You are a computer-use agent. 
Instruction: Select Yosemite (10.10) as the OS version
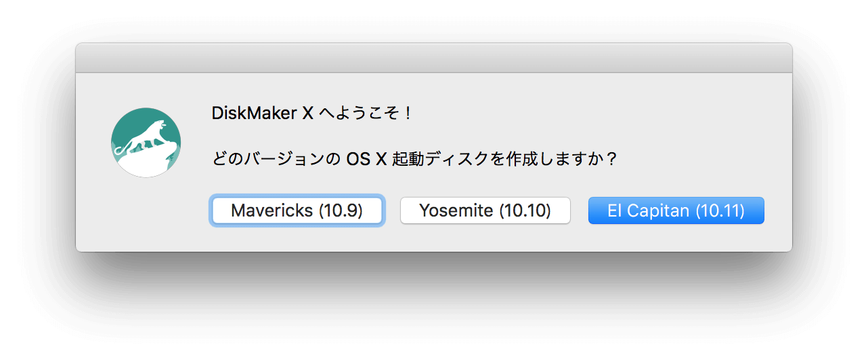[x=485, y=210]
